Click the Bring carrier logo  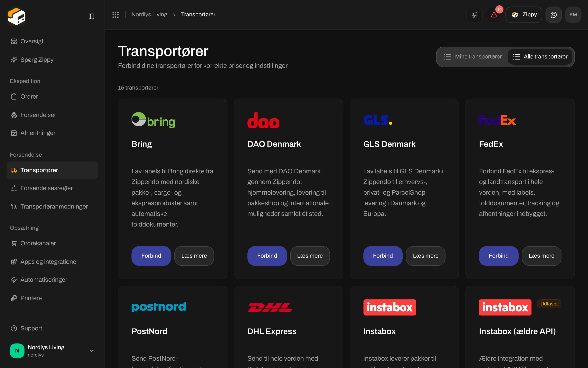[153, 120]
